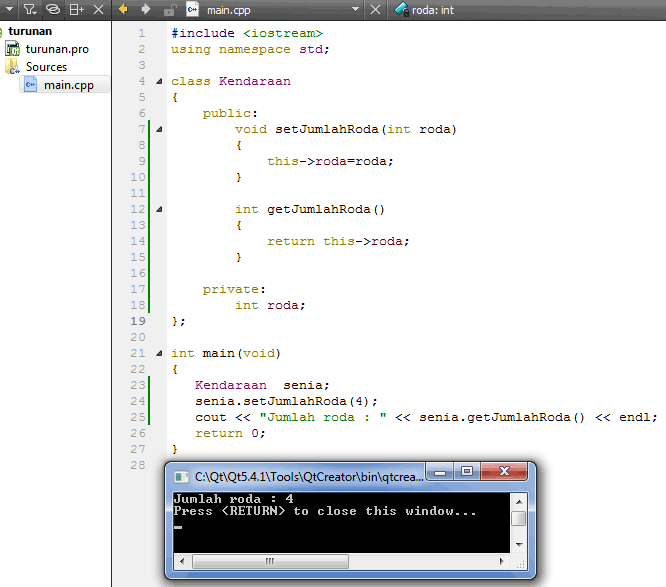
Task: Click the console horizontal scrollbar left arrow
Action: click(182, 562)
